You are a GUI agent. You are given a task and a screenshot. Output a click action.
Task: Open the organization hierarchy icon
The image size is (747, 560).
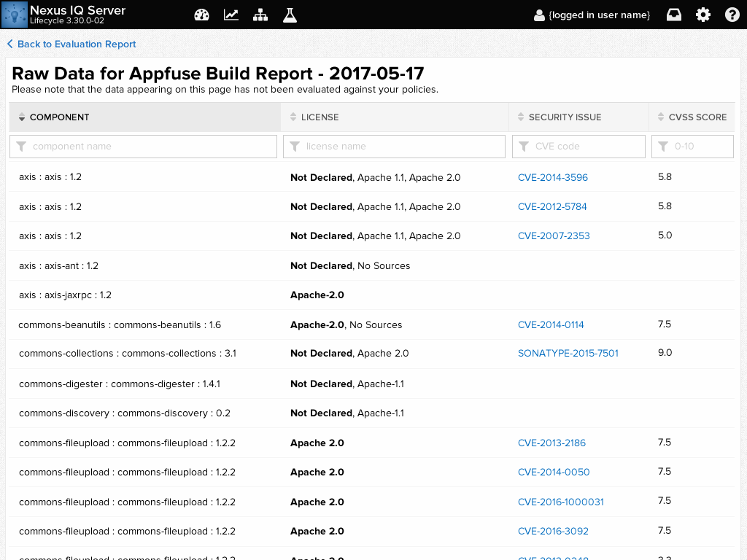[260, 15]
